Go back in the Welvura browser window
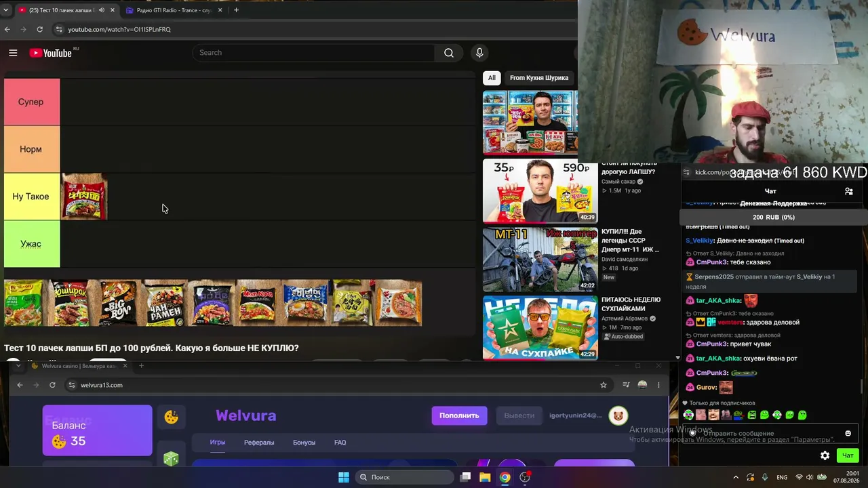Viewport: 868px width, 488px height. pos(20,385)
